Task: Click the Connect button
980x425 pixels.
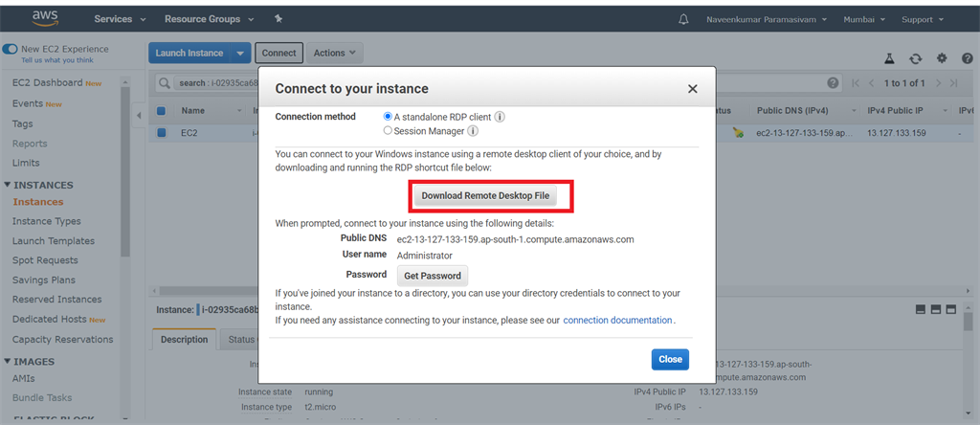Action: [x=278, y=54]
